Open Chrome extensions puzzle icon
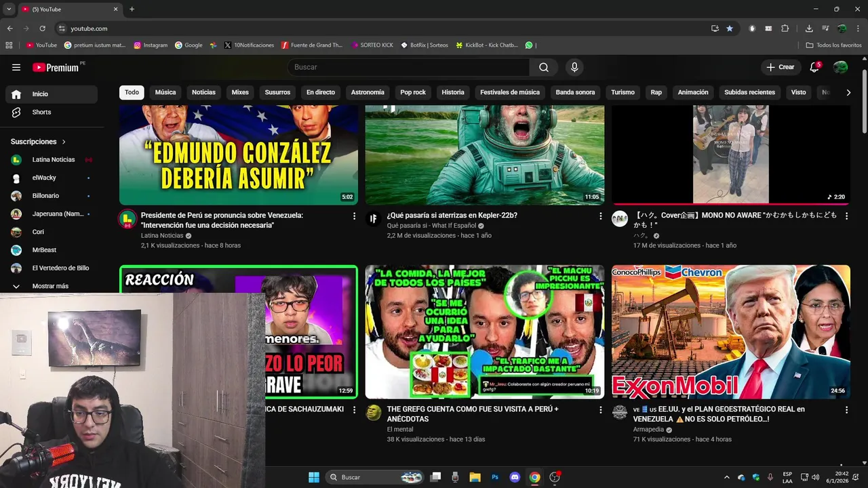This screenshot has height=488, width=868. (x=785, y=28)
